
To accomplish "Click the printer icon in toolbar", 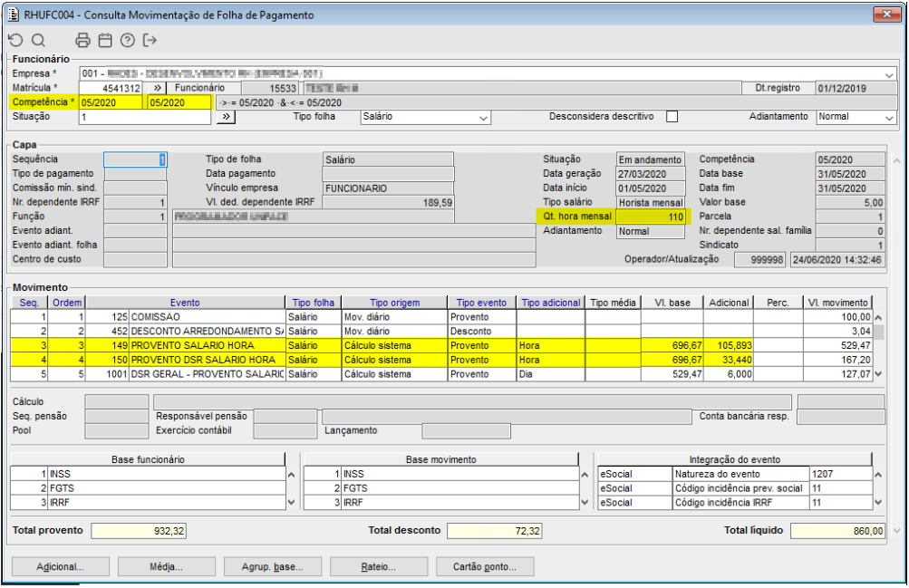I will 83,40.
